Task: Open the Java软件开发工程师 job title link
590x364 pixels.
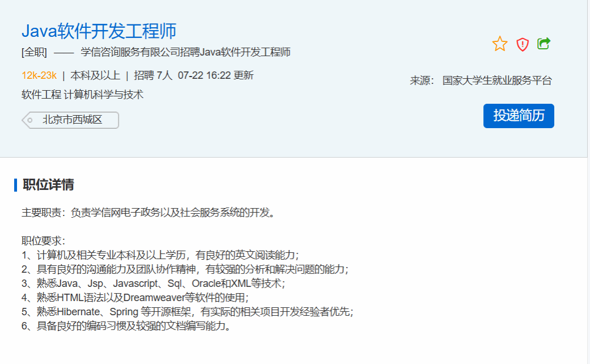Action: tap(99, 30)
